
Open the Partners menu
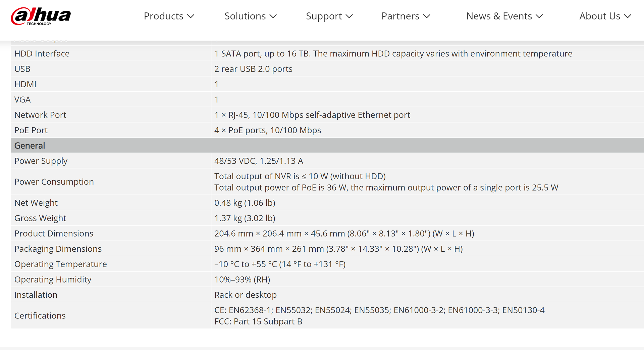pos(400,16)
